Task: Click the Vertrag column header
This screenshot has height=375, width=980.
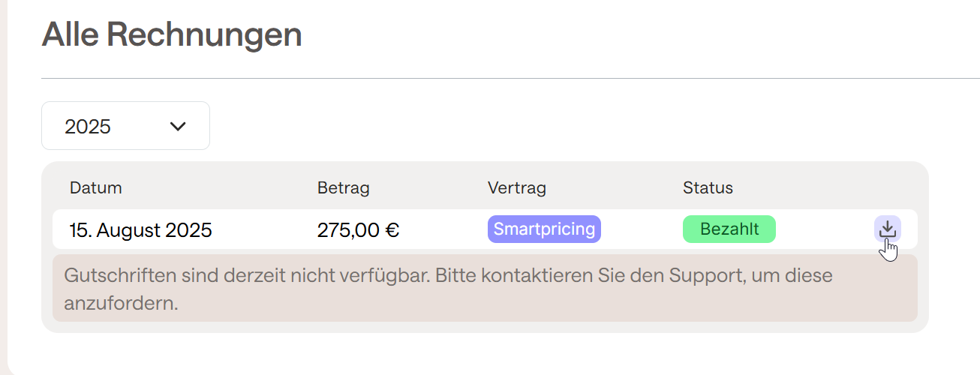Action: pos(517,187)
